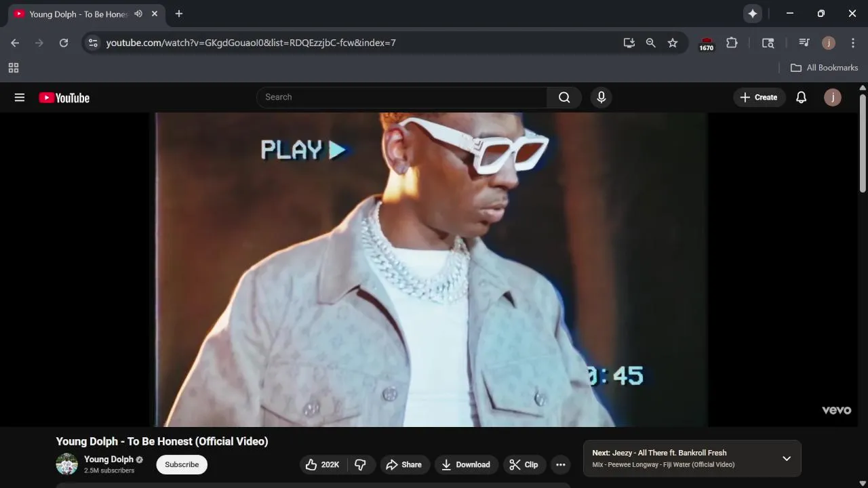View site information icon in address bar
This screenshot has height=488, width=868.
click(93, 43)
